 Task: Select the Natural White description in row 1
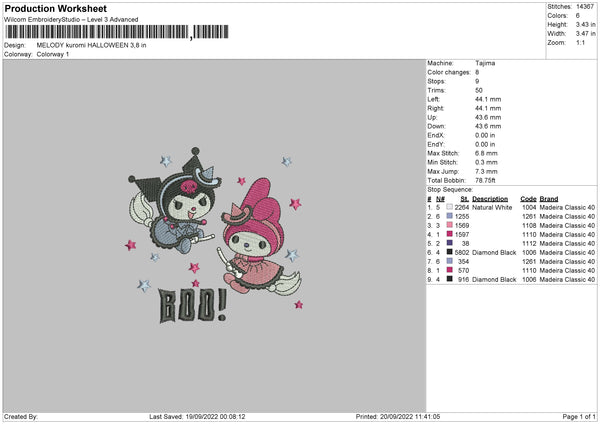click(x=492, y=207)
